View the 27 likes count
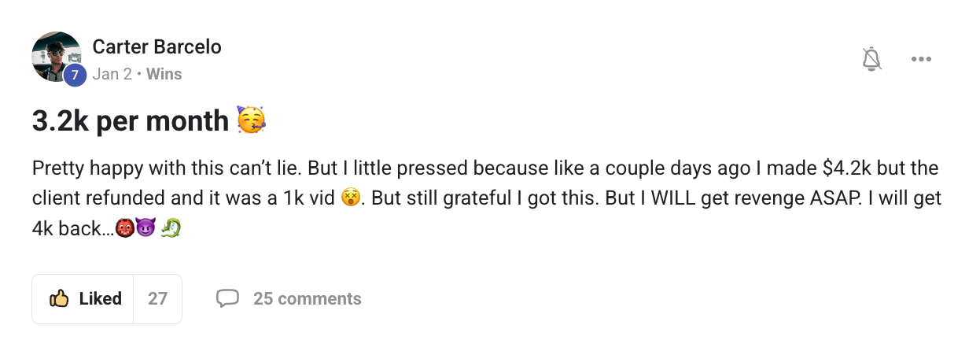Image resolution: width=980 pixels, height=340 pixels. click(157, 299)
